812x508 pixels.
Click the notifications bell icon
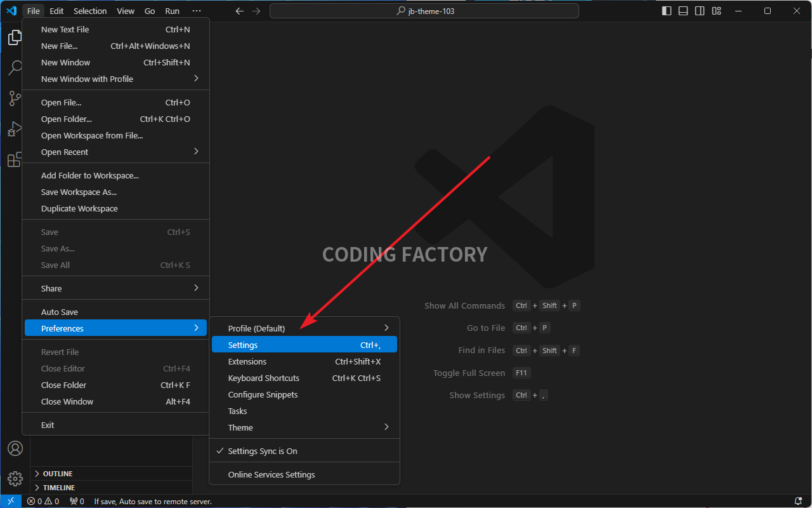click(798, 501)
